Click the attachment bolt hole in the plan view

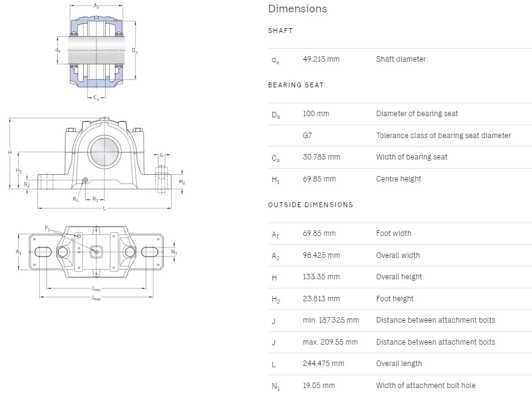tap(43, 252)
